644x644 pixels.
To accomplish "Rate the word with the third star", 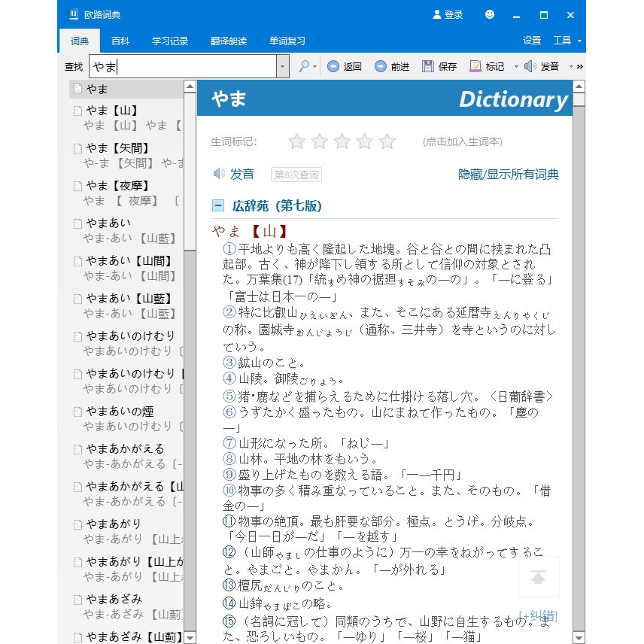I will click(x=342, y=141).
